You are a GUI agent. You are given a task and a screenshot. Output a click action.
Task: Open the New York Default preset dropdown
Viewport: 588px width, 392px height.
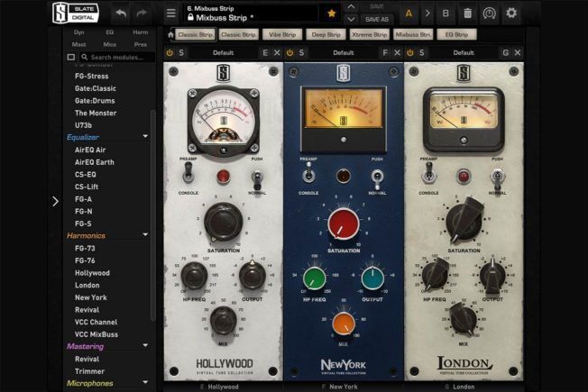pyautogui.click(x=343, y=53)
